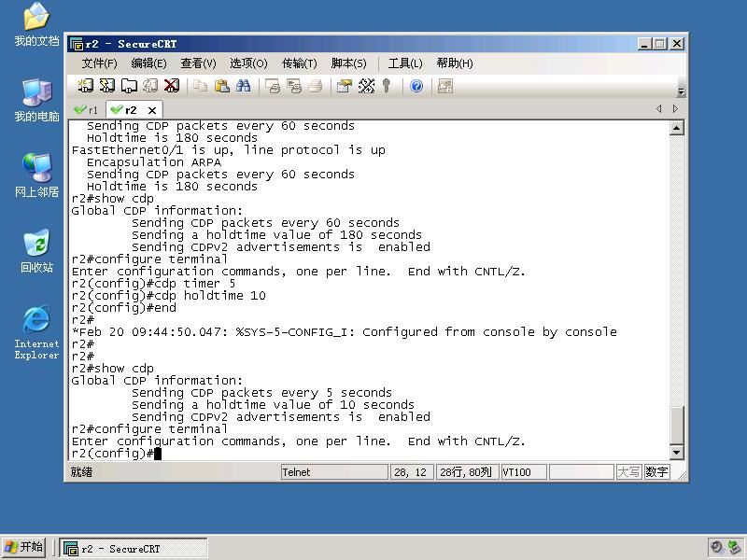
Task: Close the r2 session tab
Action: pos(152,110)
